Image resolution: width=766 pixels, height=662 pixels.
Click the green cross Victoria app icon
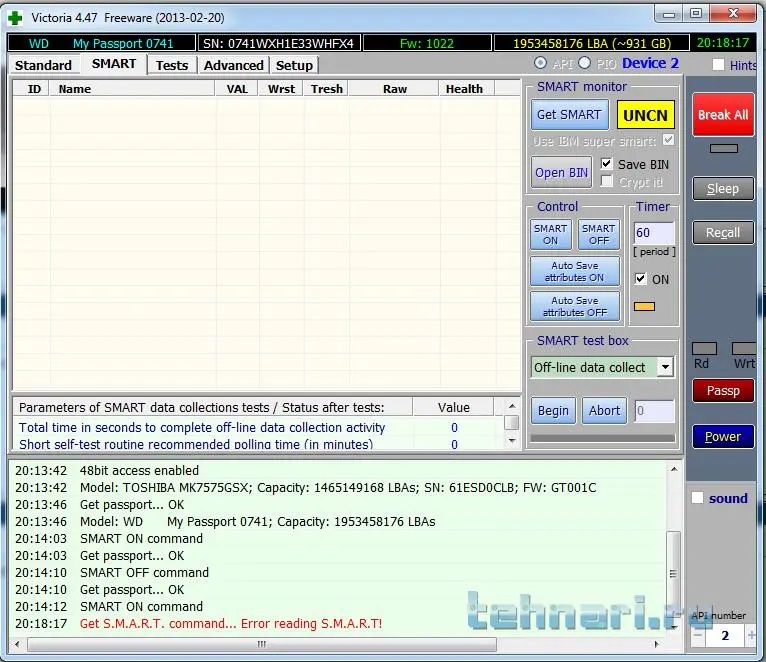(x=14, y=17)
